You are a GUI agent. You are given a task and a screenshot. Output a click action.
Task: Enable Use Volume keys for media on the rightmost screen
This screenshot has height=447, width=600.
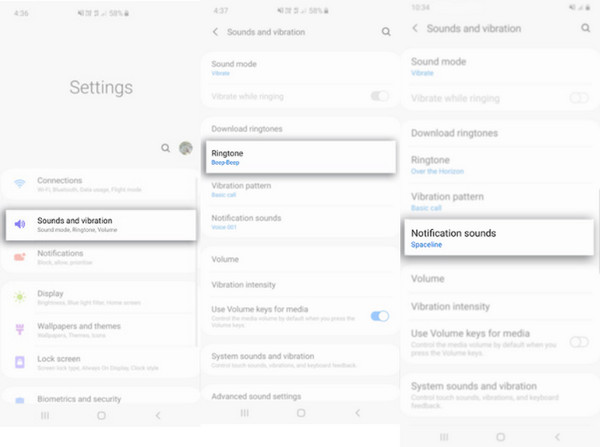[x=579, y=341]
